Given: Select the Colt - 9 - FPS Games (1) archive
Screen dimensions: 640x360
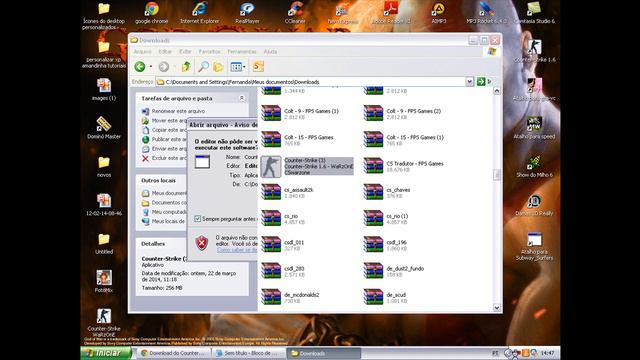Looking at the screenshot, I should [300, 113].
